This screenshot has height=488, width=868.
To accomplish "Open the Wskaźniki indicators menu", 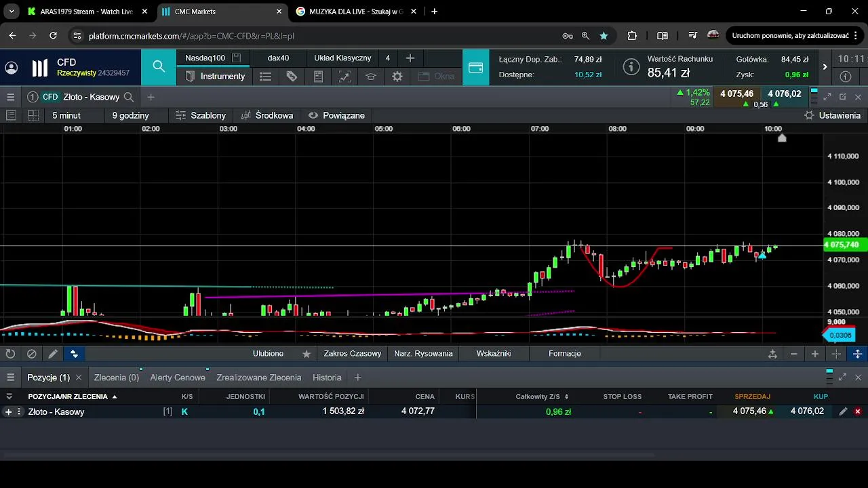I will click(x=494, y=353).
